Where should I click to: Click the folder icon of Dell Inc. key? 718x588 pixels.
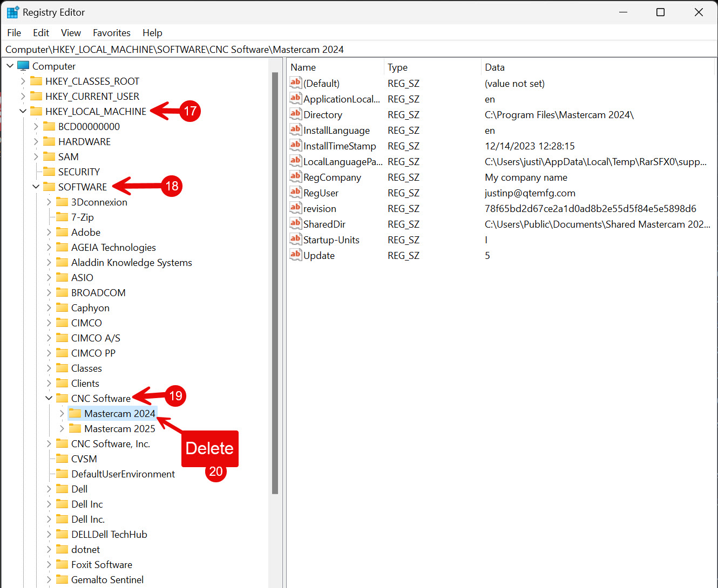[62, 519]
